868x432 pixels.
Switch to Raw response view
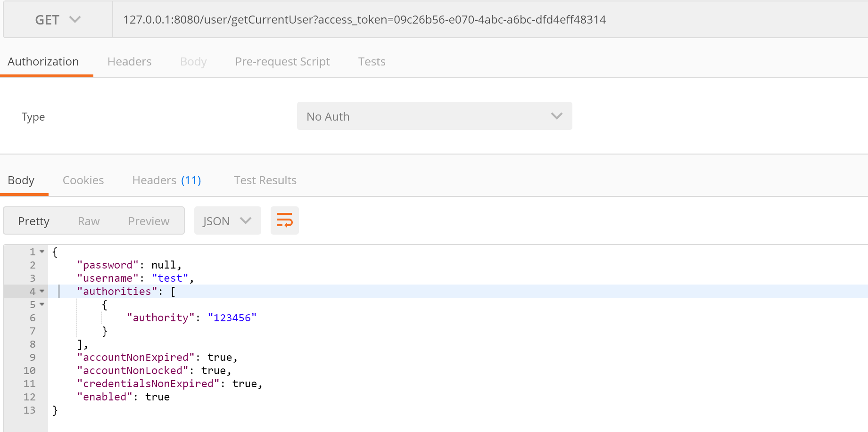(x=89, y=221)
